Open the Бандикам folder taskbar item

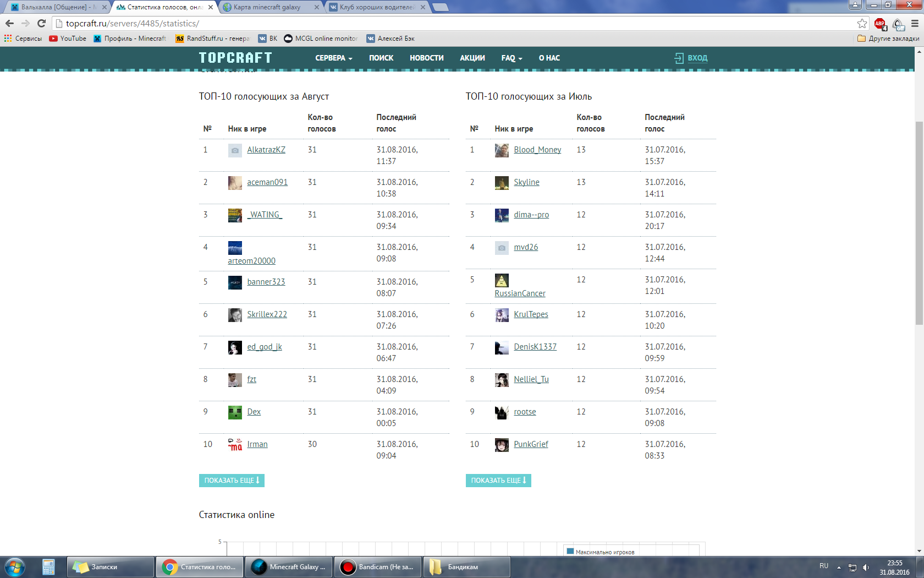coord(466,567)
